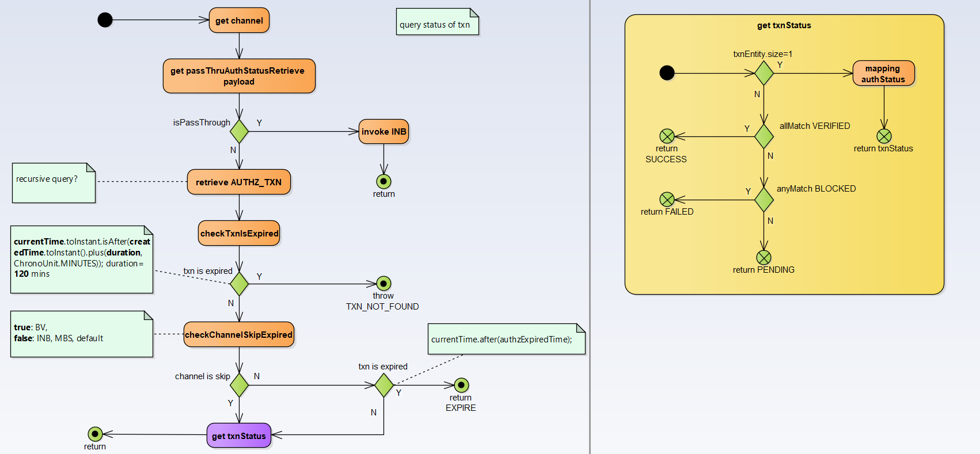Image resolution: width=980 pixels, height=454 pixels.
Task: Select the channel is skip decision diamond
Action: coord(239,385)
